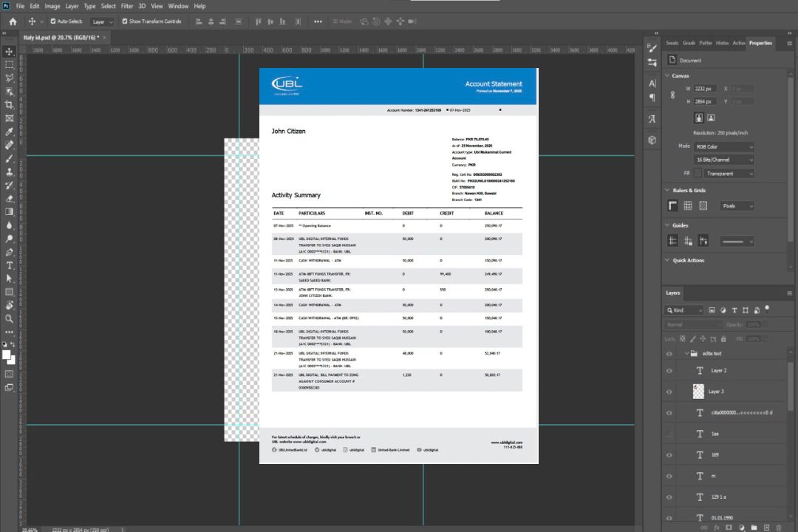Select the Lasso tool

(9, 78)
